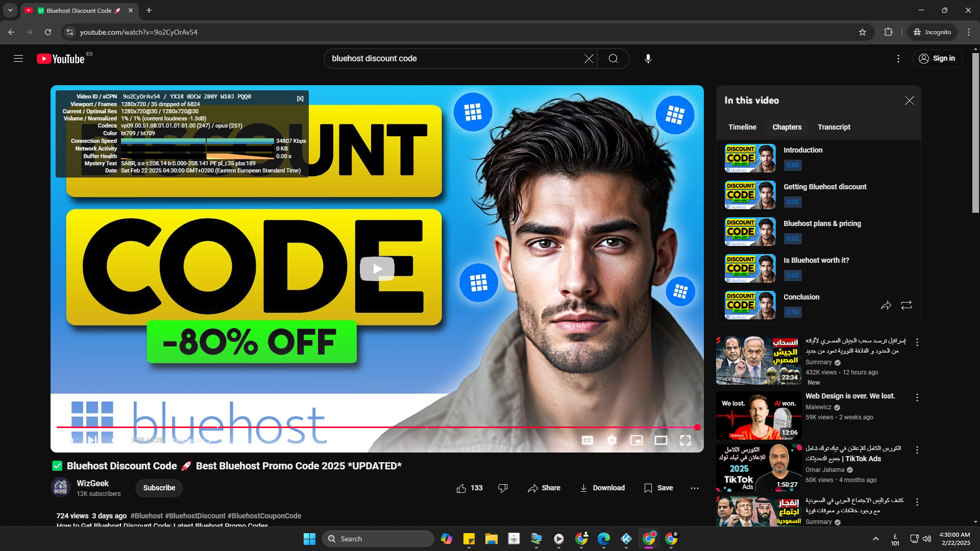980x551 pixels.
Task: Open player settings gear
Action: point(611,440)
